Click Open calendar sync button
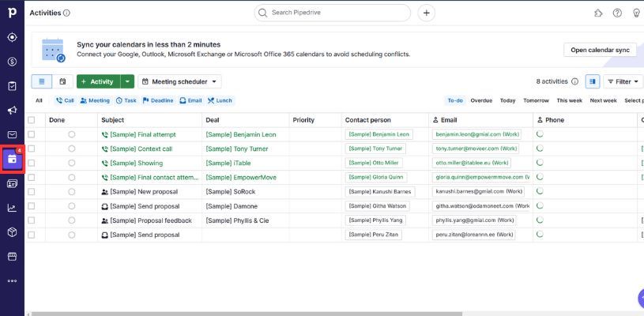Image resolution: width=644 pixels, height=316 pixels. click(600, 50)
